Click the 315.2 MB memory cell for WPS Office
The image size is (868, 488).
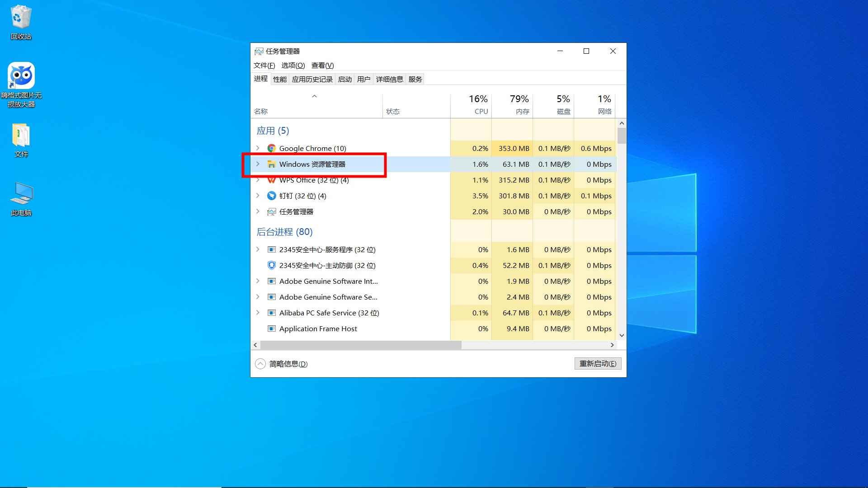pyautogui.click(x=512, y=180)
